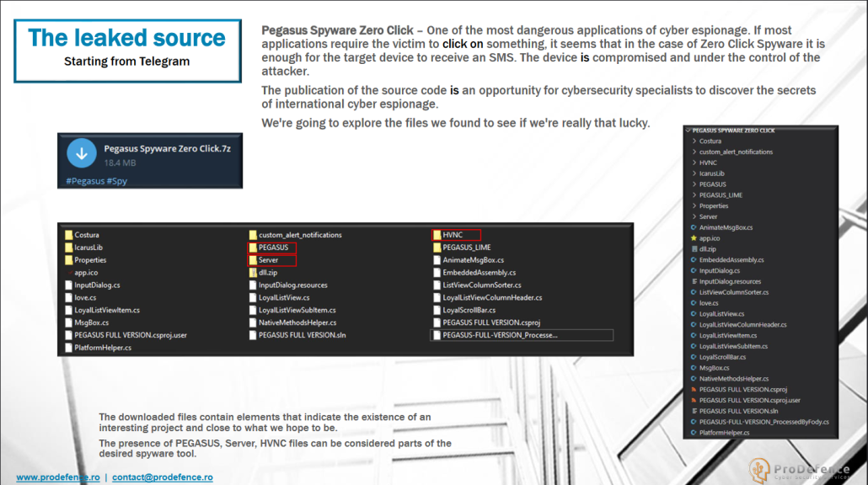Expand the Server folder chevron in the tree
The height and width of the screenshot is (485, 868).
694,216
